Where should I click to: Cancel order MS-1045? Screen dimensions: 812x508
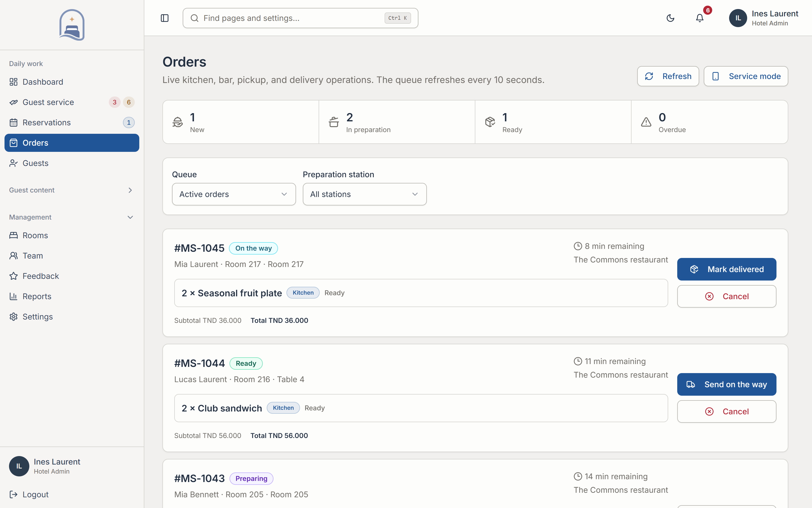[x=727, y=296]
